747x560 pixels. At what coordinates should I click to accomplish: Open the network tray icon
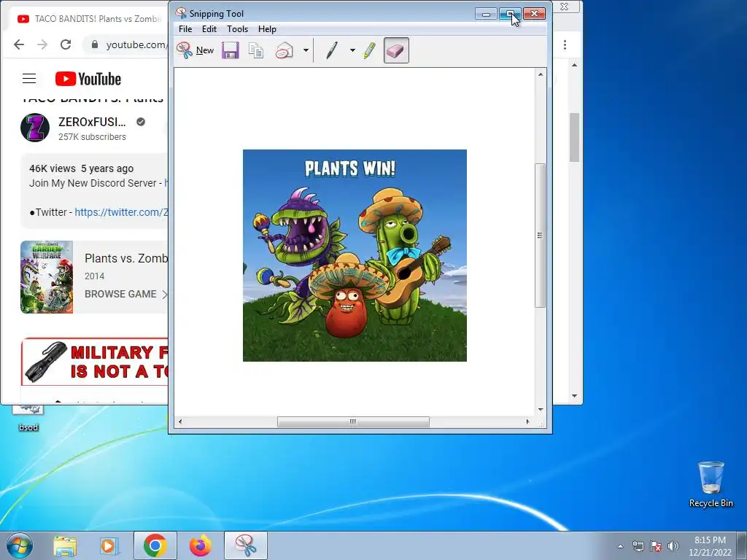(x=638, y=546)
